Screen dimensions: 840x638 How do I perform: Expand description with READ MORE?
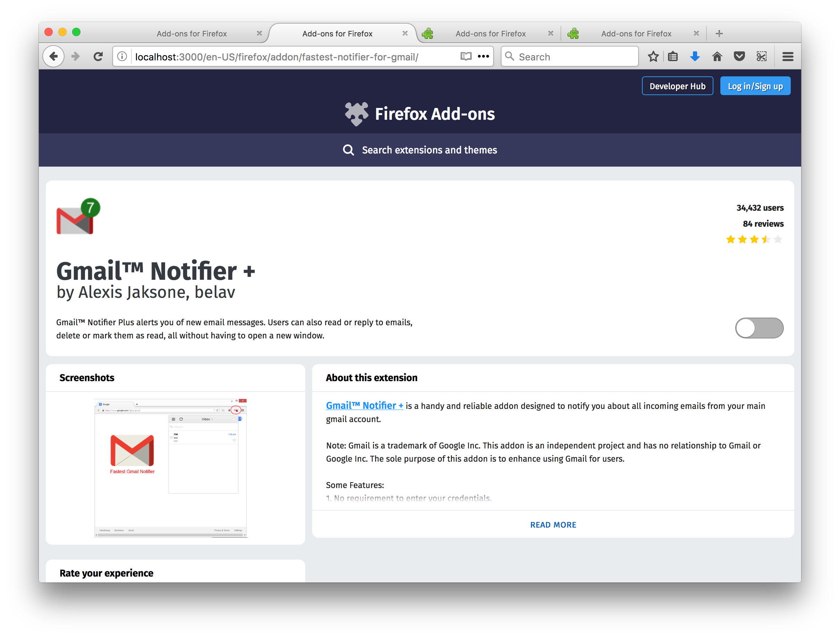(x=552, y=525)
